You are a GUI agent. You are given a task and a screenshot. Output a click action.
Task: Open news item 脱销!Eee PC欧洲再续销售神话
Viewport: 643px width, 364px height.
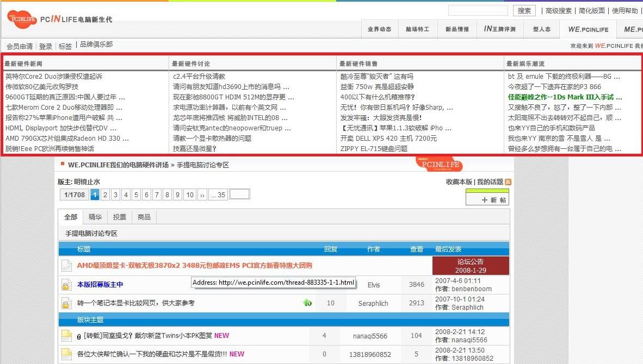click(x=50, y=149)
